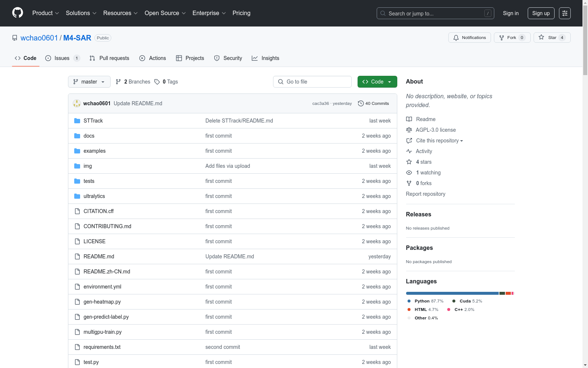
Task: Expand the Product menu in header
Action: pos(46,13)
